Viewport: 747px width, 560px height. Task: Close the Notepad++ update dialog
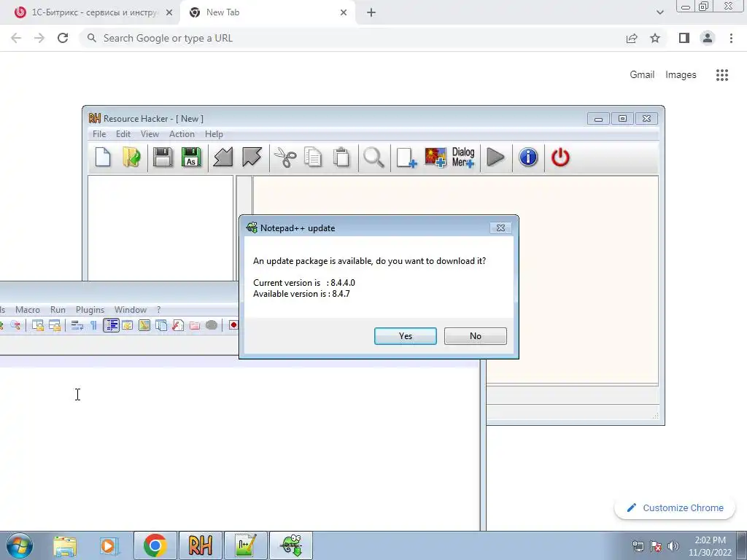(x=500, y=228)
